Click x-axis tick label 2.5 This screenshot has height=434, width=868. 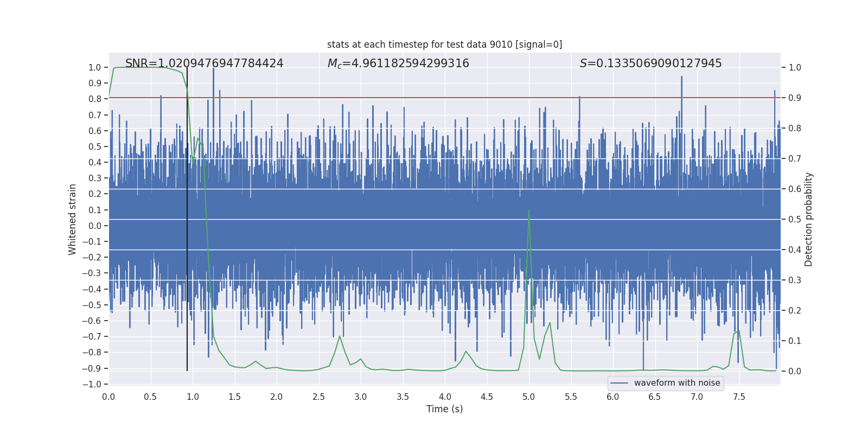(x=318, y=397)
